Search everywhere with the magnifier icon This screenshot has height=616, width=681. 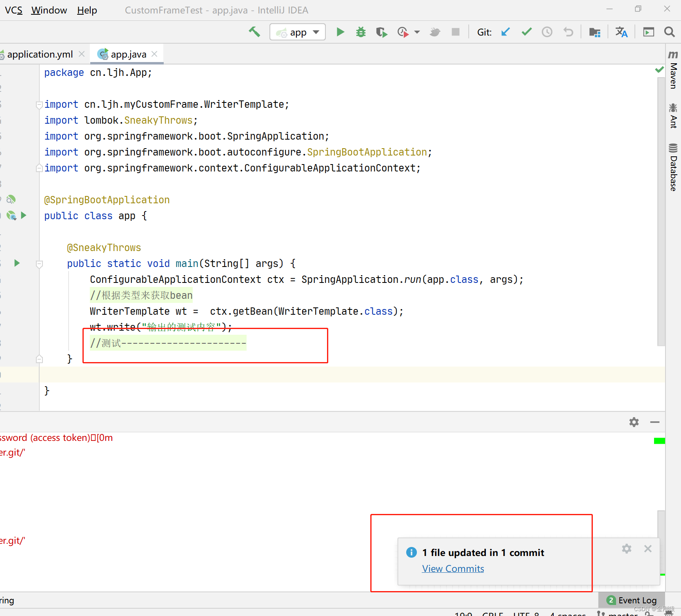click(669, 32)
